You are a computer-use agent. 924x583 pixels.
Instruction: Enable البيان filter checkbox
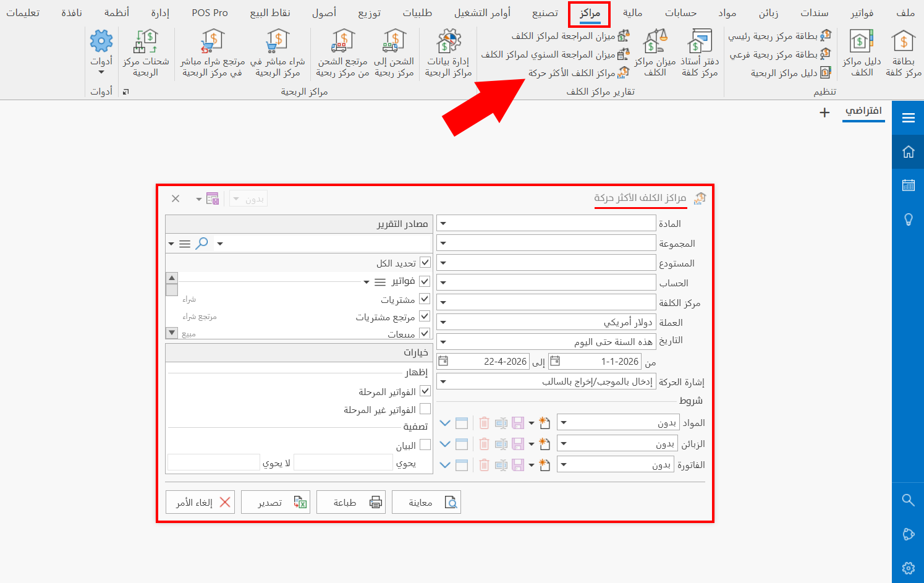tap(425, 445)
